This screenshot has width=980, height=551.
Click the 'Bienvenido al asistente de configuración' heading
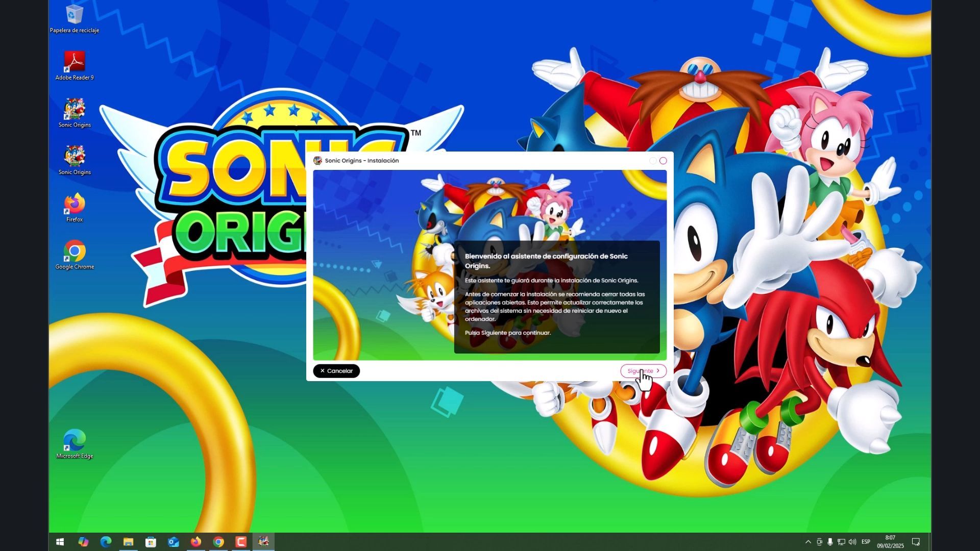point(546,261)
